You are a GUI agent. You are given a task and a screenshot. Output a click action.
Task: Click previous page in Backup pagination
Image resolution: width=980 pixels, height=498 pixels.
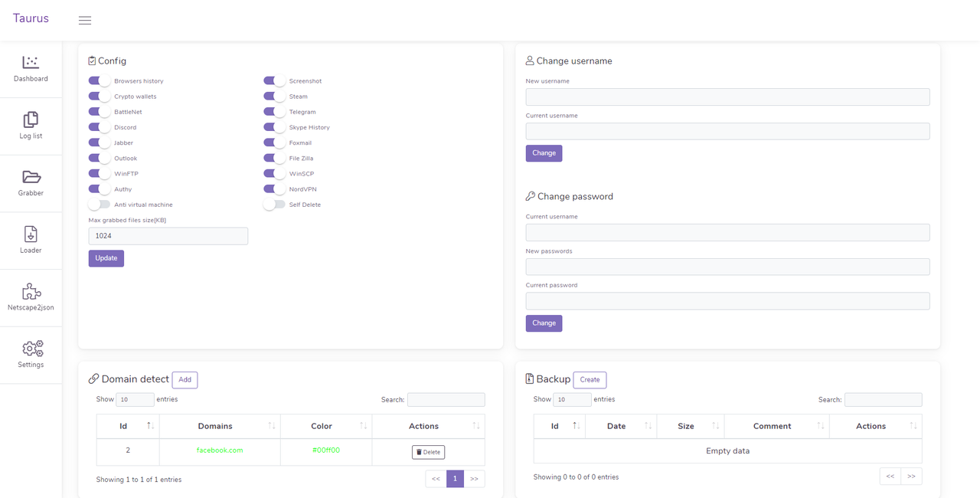pos(890,476)
